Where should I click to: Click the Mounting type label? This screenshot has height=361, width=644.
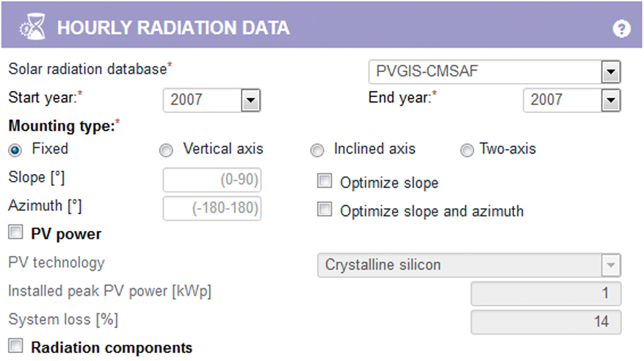click(62, 126)
